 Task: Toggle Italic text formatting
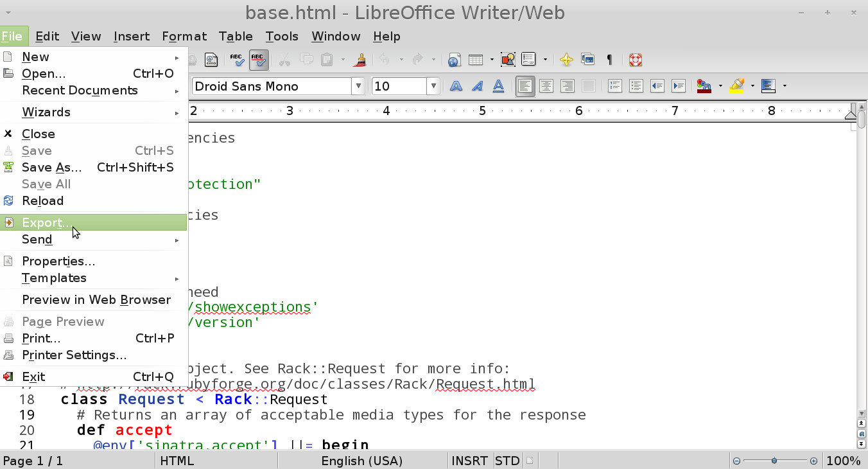tap(477, 86)
